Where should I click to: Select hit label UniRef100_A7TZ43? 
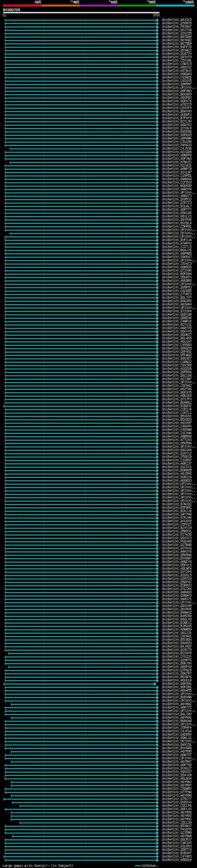point(177,440)
